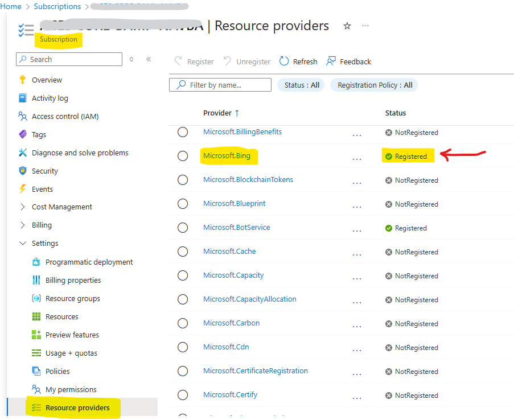Click the Refresh circular arrow icon
This screenshot has height=420, width=514.
coord(284,61)
